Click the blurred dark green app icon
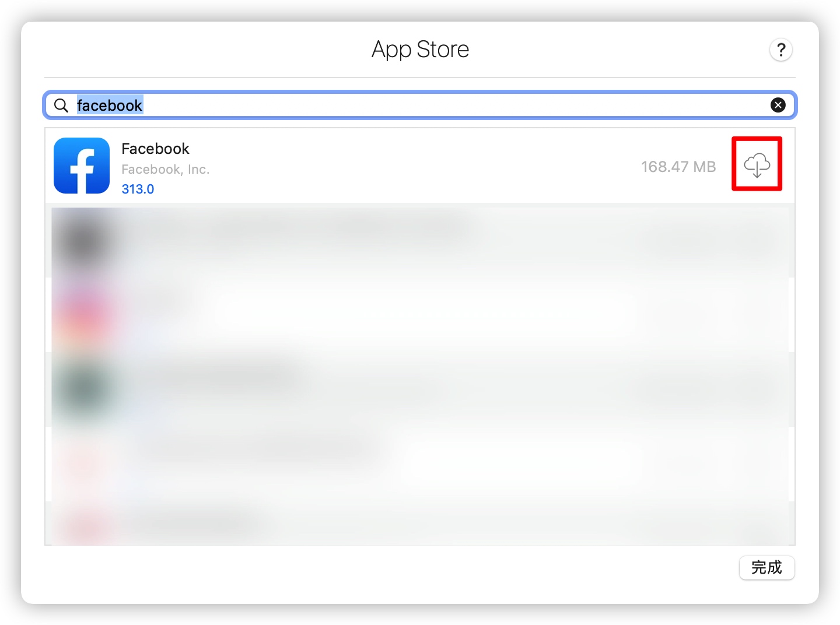This screenshot has height=625, width=840. click(x=82, y=389)
